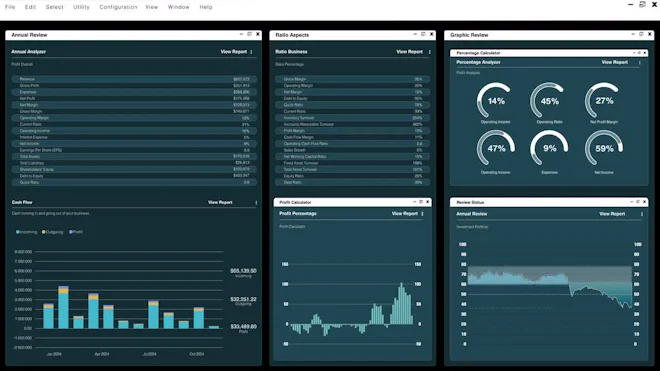
Task: Open the Annual Review chart's three-dot menu
Action: tap(641, 214)
